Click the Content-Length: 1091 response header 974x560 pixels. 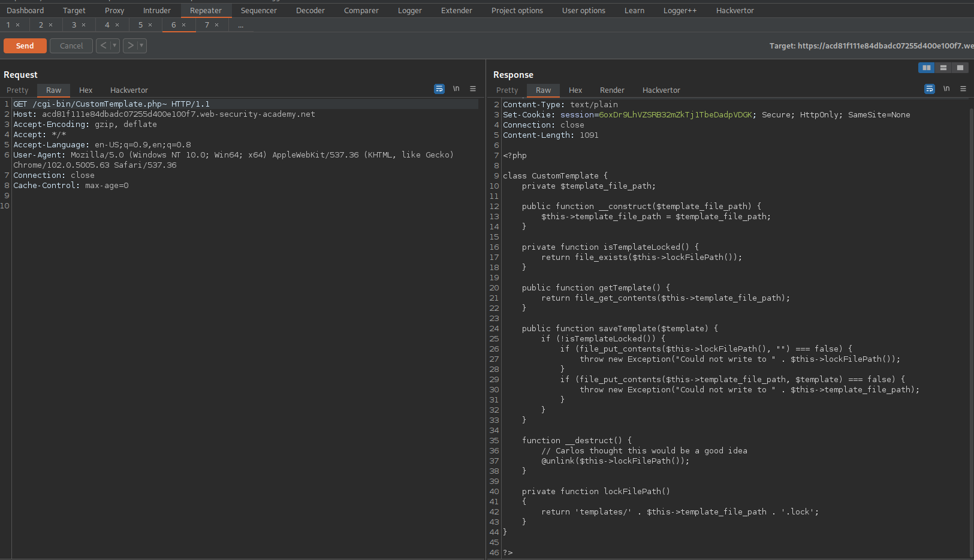551,135
